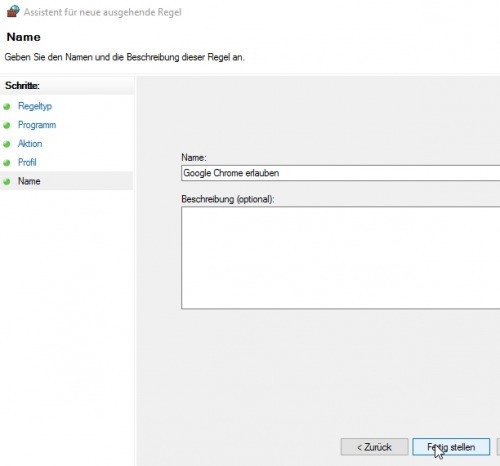This screenshot has height=466, width=500.
Task: Click the green bullet beside Profil
Action: click(7, 163)
